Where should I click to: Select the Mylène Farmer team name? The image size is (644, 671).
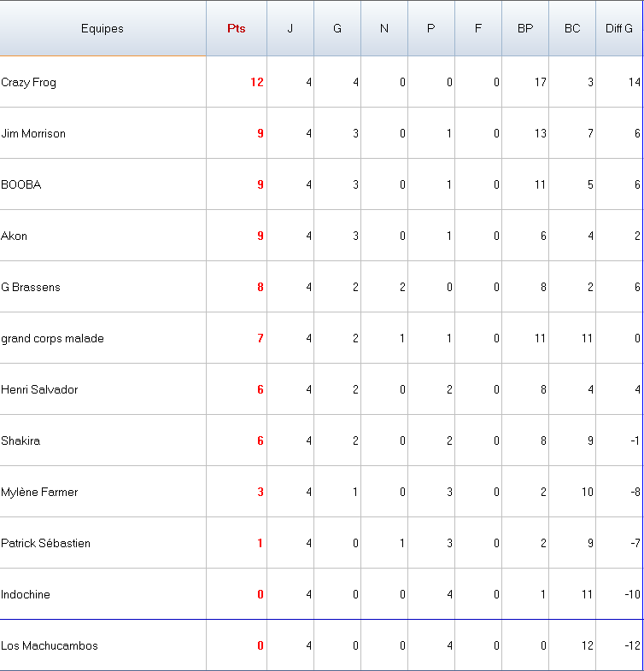(x=39, y=492)
